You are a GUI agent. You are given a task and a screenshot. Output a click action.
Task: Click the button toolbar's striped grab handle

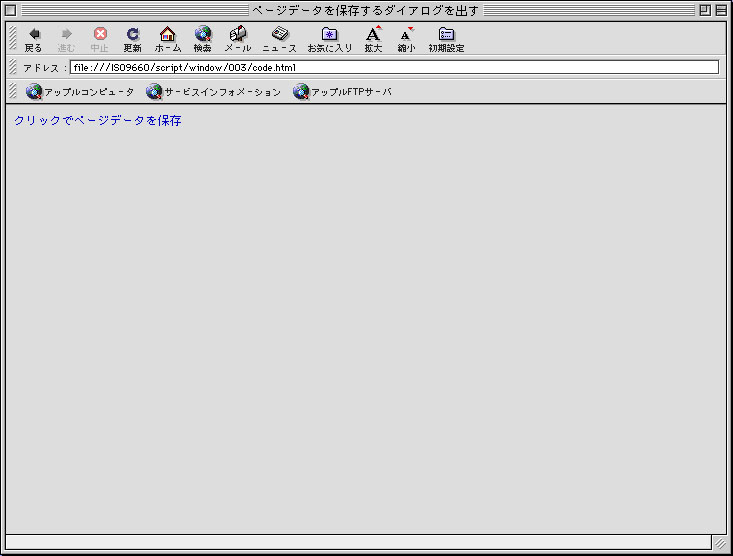tap(13, 38)
